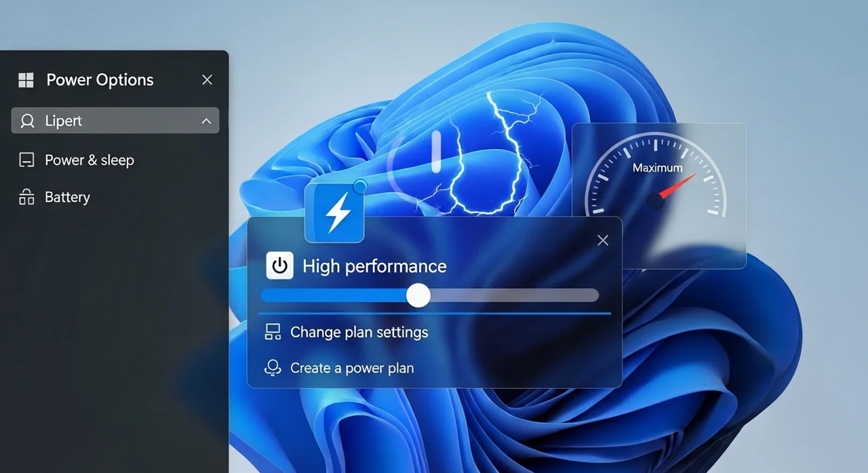Click the small blue dot on lightning tile

360,186
